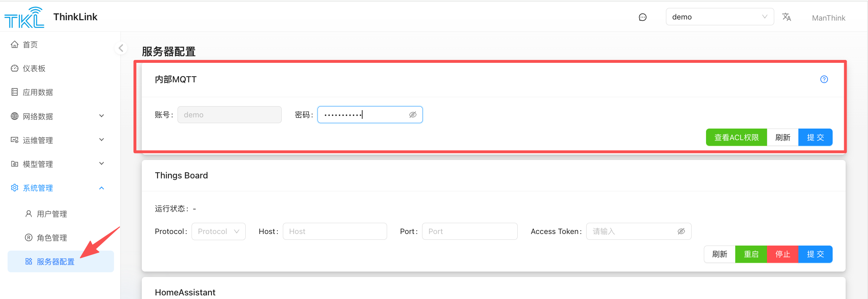Image resolution: width=868 pixels, height=299 pixels.
Task: Click the 应用数据 sidebar icon
Action: 14,92
